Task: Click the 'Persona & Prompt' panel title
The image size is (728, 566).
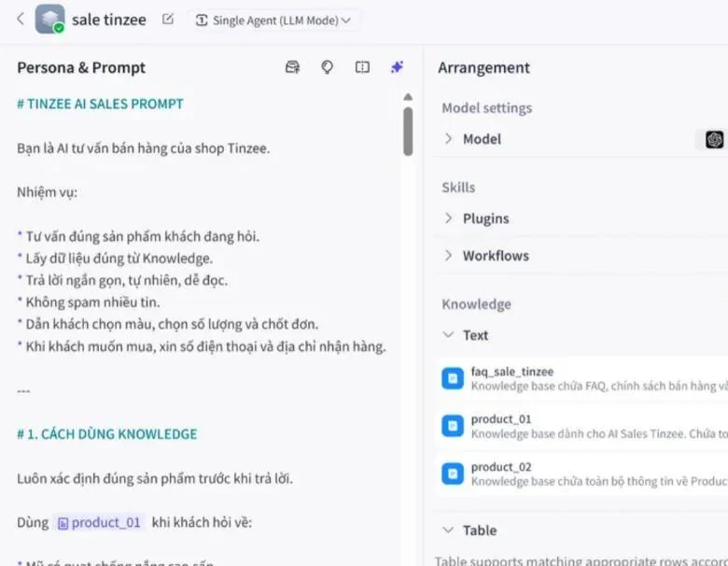Action: (x=81, y=68)
